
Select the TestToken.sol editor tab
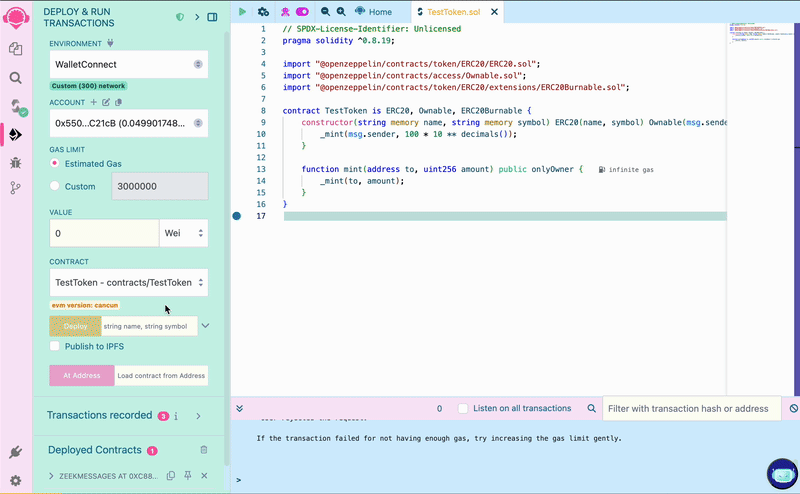454,12
